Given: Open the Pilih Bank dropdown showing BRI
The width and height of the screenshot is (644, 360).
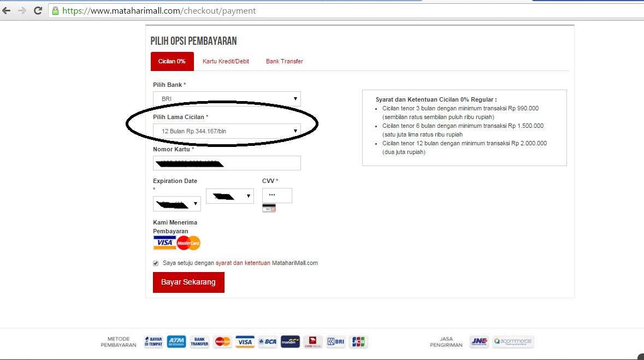Looking at the screenshot, I should tap(227, 99).
